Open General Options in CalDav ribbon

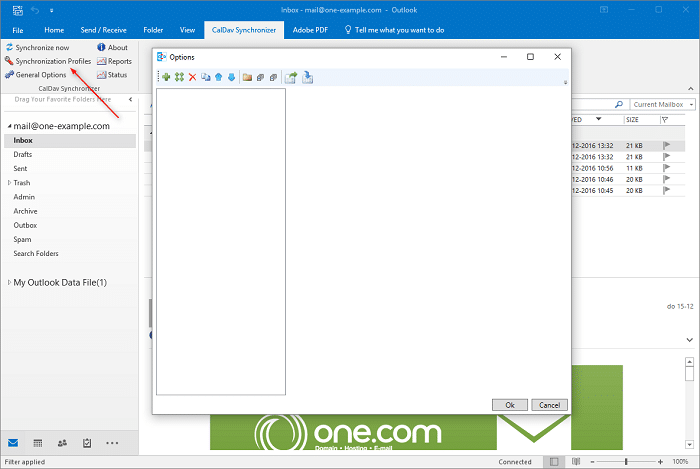click(40, 75)
